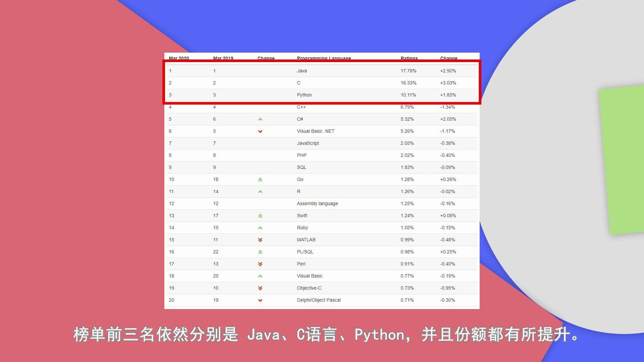Click the MATLAB language name

[x=306, y=240]
